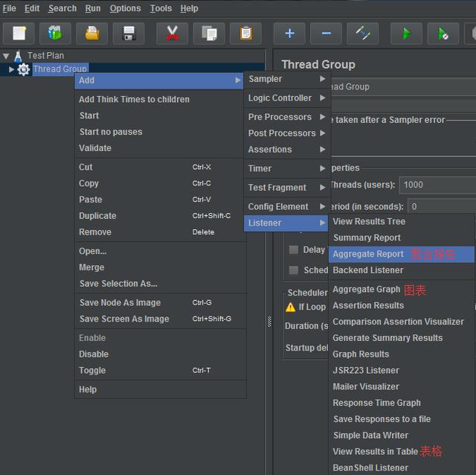Click the Ramp-up period field showing 0
The width and height of the screenshot is (476, 475).
click(442, 207)
